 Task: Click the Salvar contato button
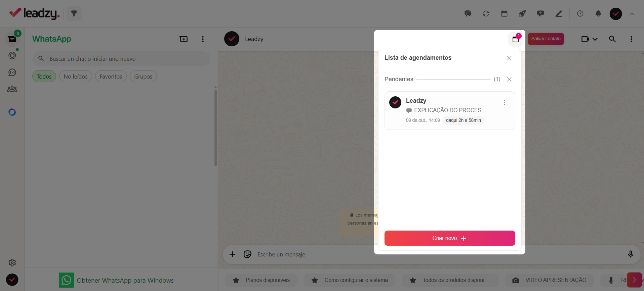pos(546,39)
